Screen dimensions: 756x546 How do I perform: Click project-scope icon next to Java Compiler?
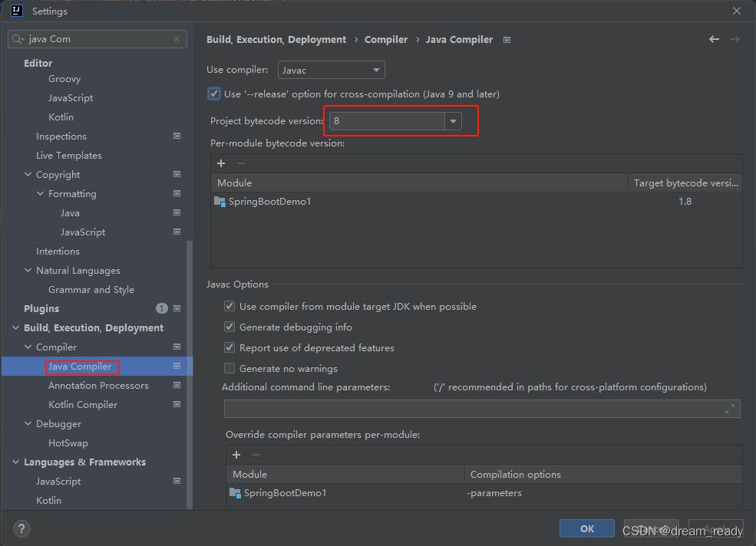[x=177, y=367]
